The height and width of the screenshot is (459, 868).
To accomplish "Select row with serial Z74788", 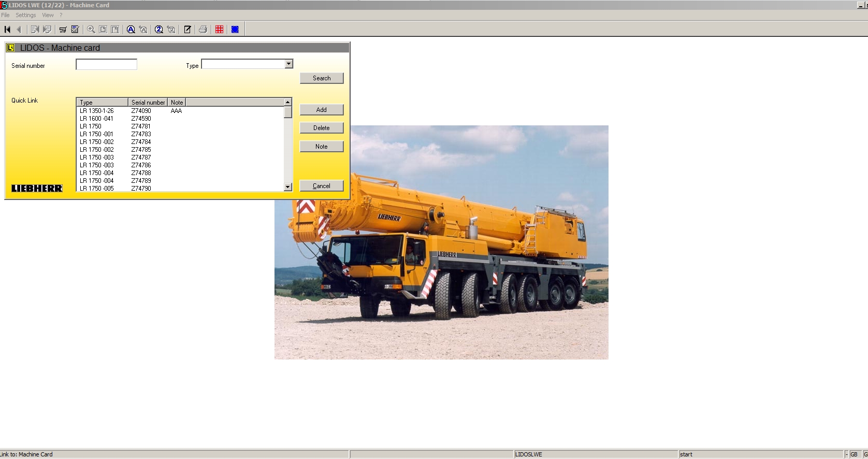I will point(180,173).
